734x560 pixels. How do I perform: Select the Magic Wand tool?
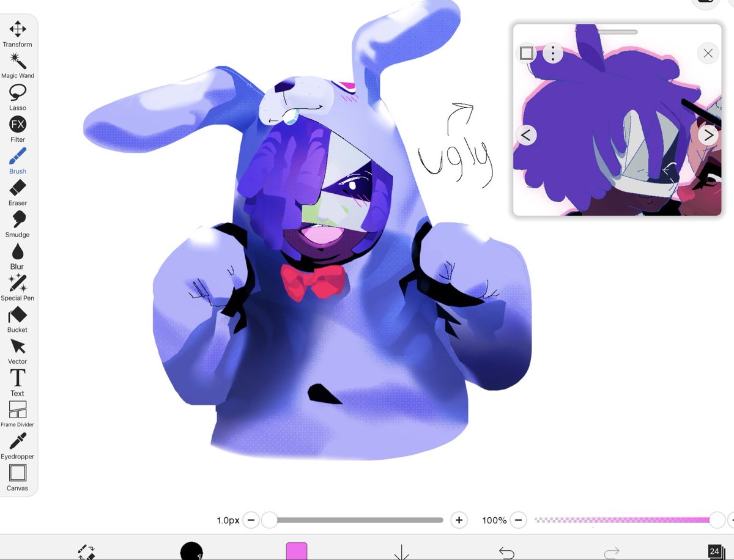pyautogui.click(x=18, y=66)
